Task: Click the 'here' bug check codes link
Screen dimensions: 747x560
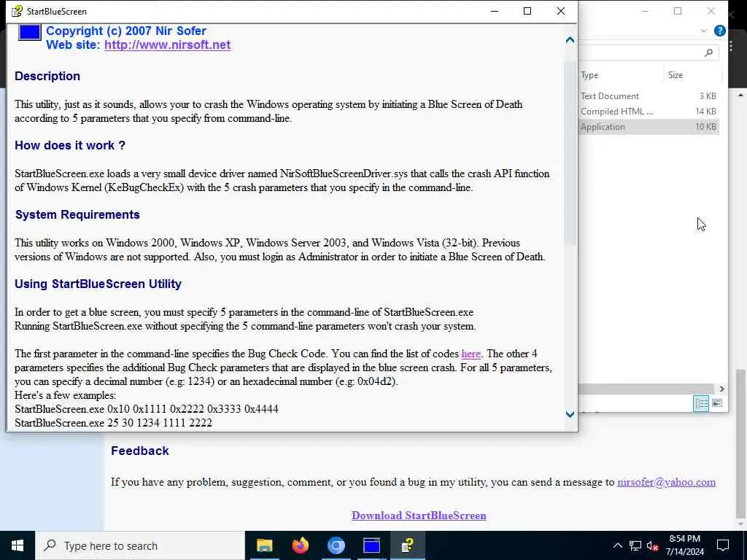Action: (x=471, y=354)
